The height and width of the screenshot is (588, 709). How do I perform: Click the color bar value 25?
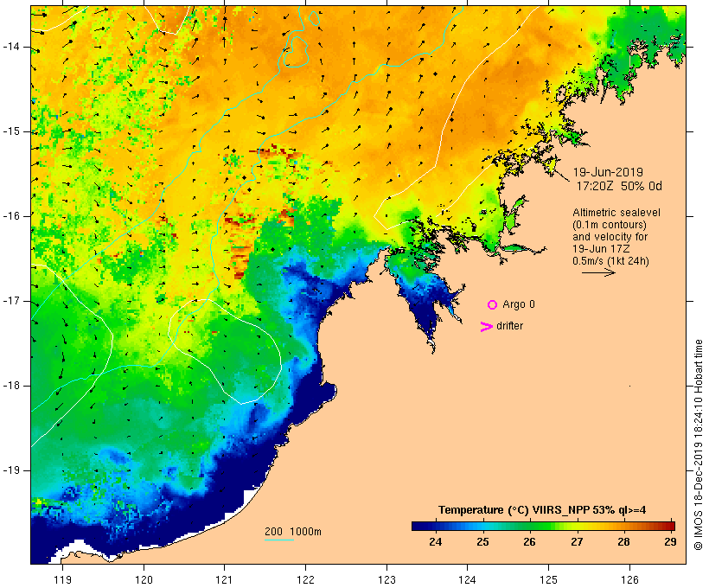point(482,541)
